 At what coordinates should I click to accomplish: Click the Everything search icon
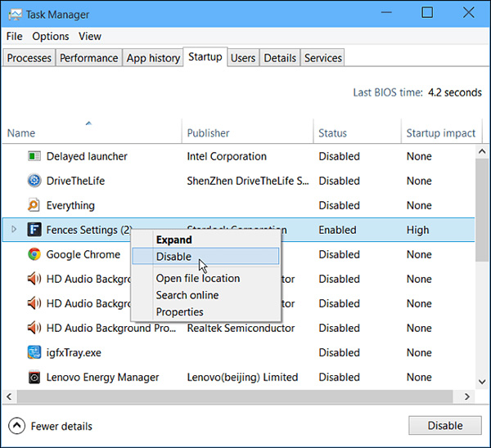pos(34,205)
